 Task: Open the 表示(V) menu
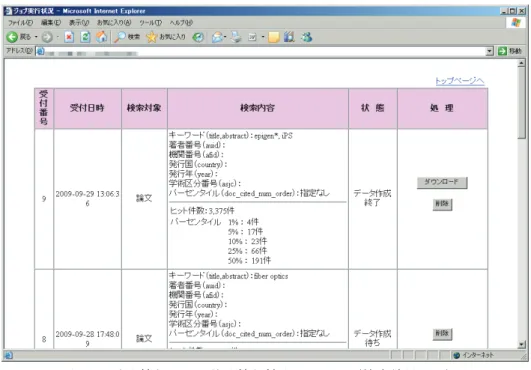click(79, 23)
